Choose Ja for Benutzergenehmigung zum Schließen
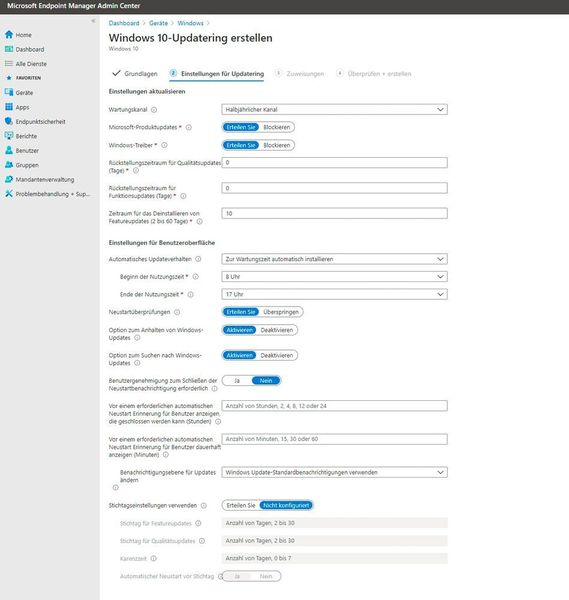Screen dimensions: 569x600 pyautogui.click(x=237, y=380)
